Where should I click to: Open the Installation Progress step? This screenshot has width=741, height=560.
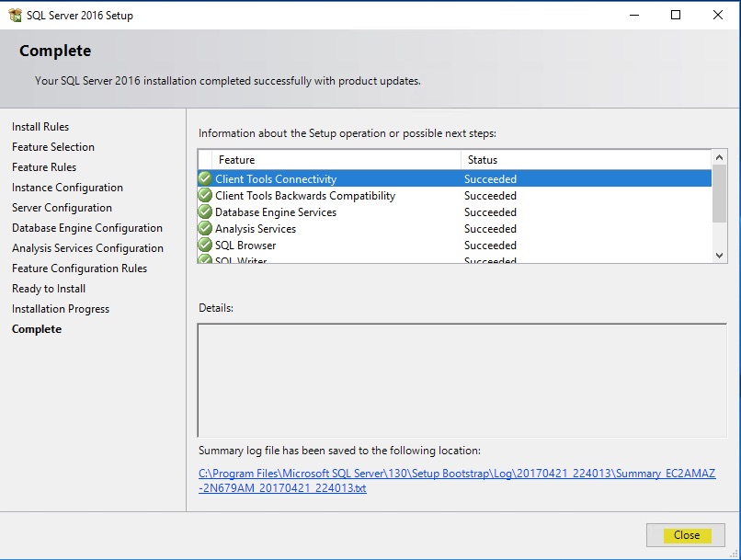[61, 309]
